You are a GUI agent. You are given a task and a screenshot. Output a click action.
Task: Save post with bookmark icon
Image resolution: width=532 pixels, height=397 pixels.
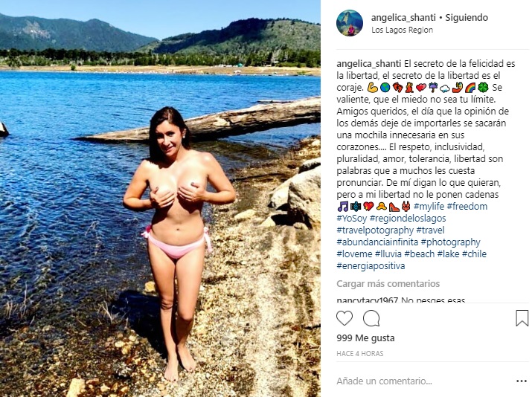click(x=522, y=318)
